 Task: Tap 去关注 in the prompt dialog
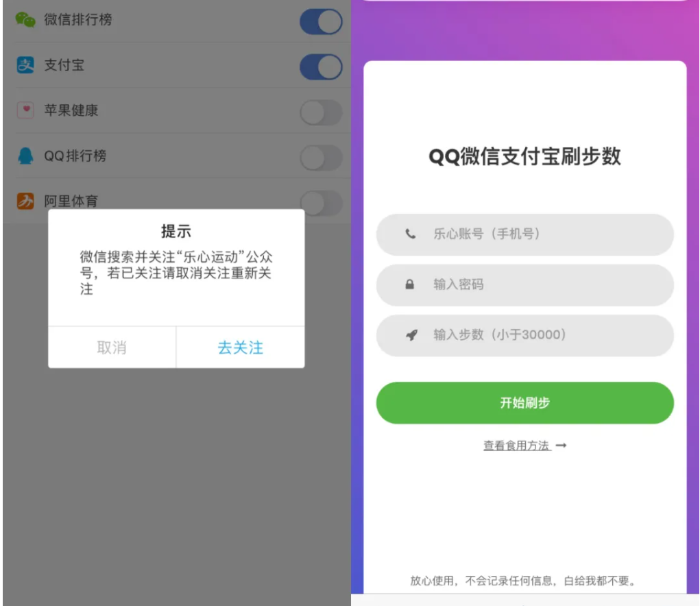[x=241, y=347]
